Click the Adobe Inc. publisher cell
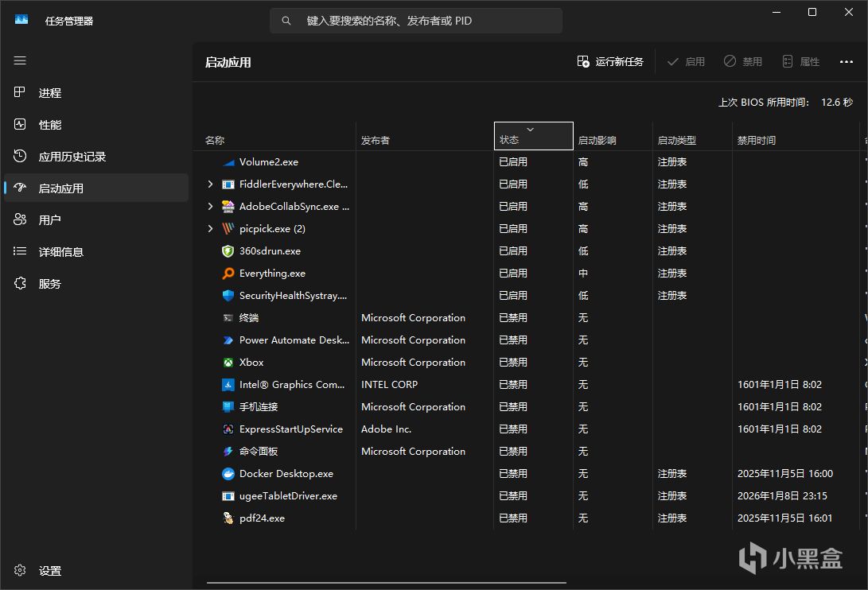Screen dimensions: 868x590 [387, 429]
